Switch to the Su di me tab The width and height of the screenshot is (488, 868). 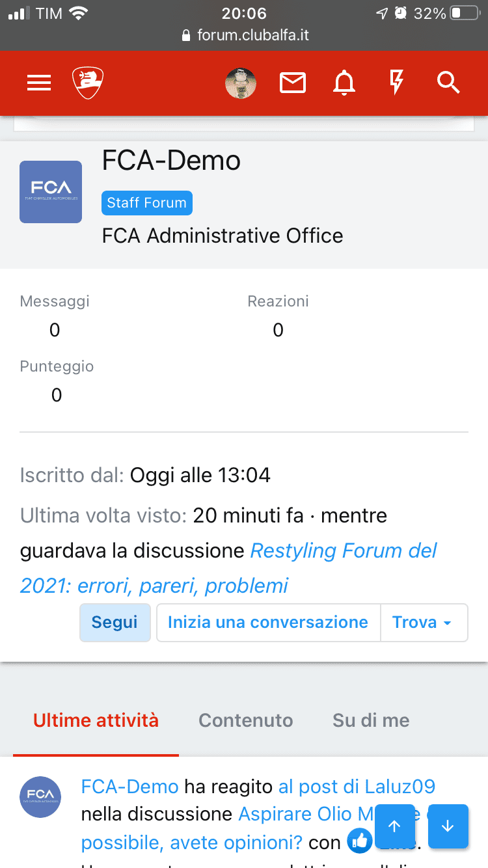pyautogui.click(x=371, y=720)
